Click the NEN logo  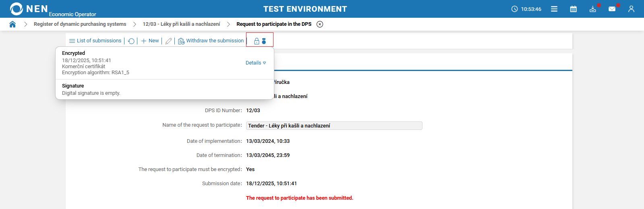pyautogui.click(x=29, y=9)
